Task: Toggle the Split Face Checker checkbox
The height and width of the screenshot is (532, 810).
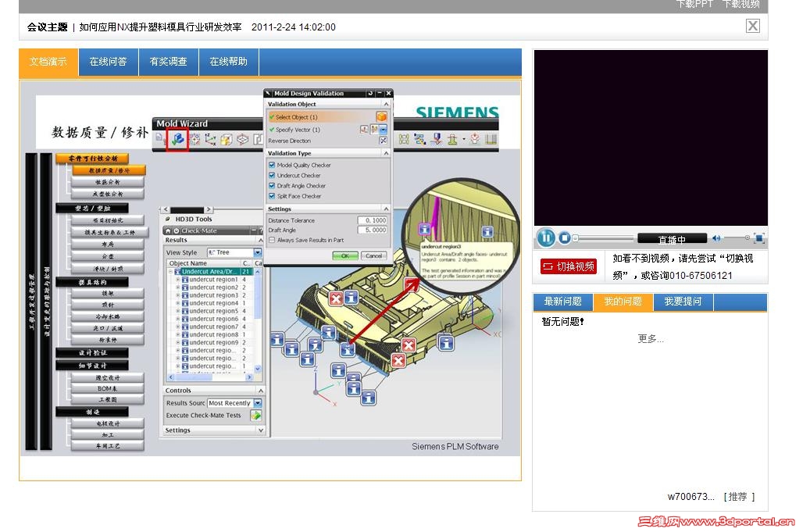Action: [x=272, y=196]
